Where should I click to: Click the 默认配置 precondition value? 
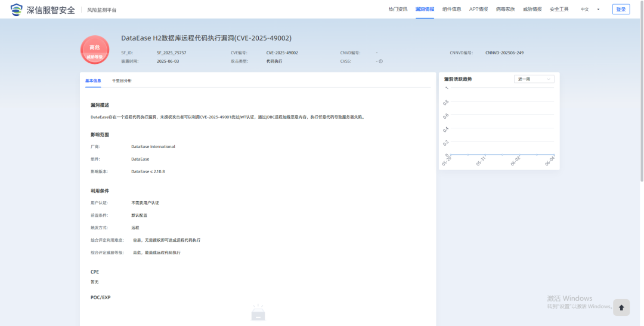click(139, 216)
